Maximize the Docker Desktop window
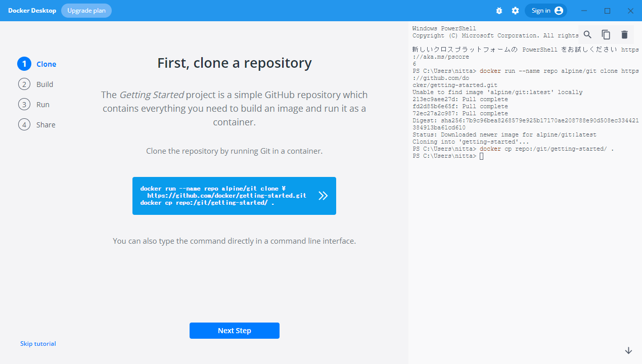The height and width of the screenshot is (364, 642). coord(608,11)
